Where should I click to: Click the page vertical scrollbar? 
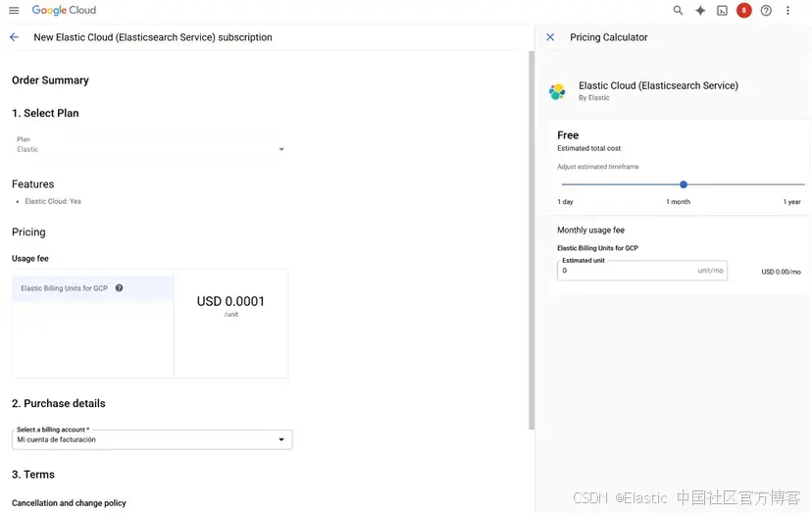[532, 240]
